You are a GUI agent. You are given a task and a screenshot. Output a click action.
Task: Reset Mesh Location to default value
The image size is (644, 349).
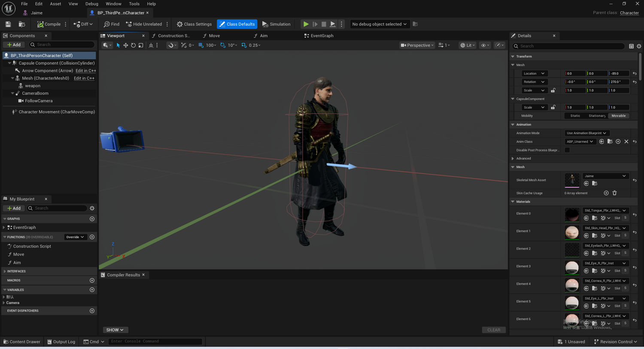tap(635, 74)
